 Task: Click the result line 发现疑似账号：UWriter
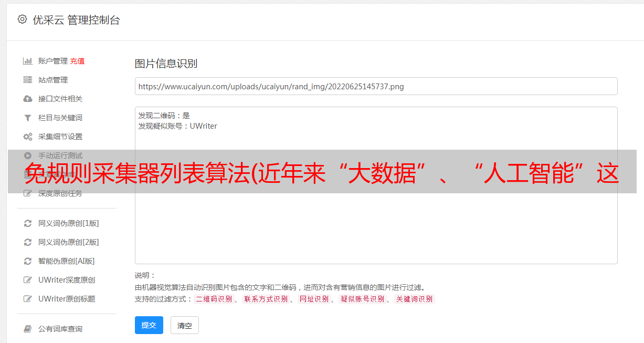[178, 126]
